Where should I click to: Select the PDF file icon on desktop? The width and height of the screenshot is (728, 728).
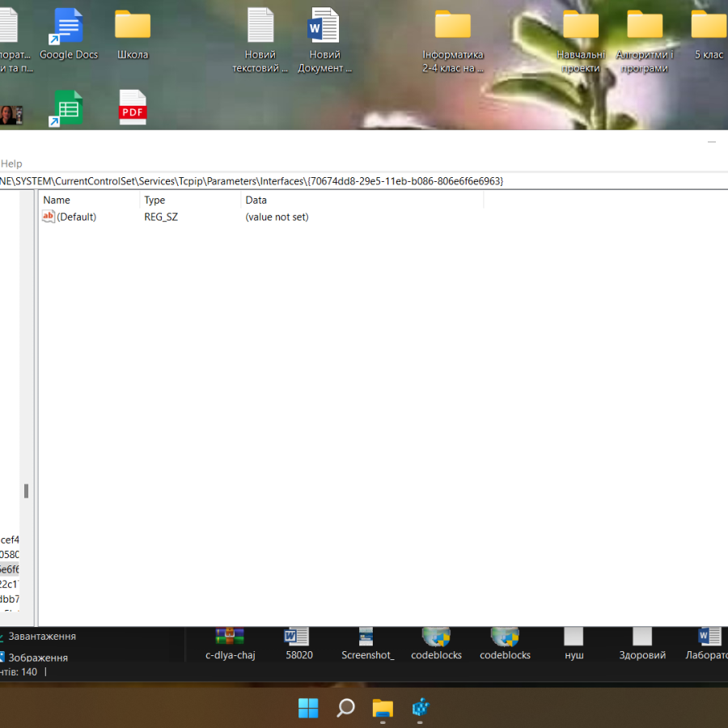[x=133, y=108]
